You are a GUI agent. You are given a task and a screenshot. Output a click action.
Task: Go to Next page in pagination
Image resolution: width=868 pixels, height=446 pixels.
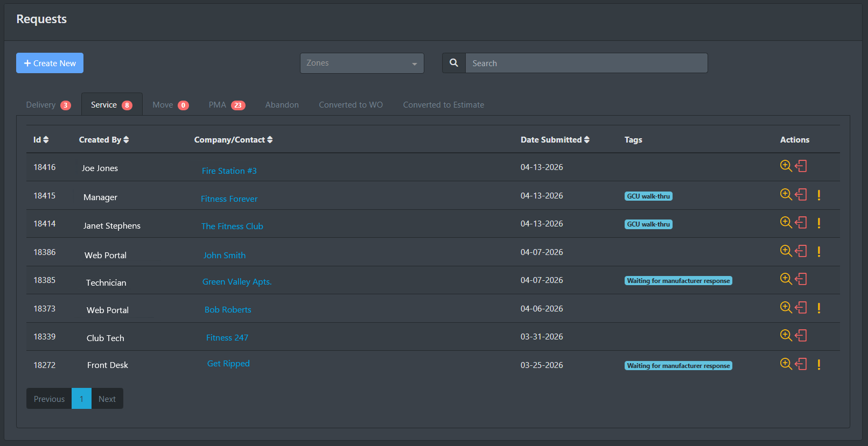pos(107,399)
